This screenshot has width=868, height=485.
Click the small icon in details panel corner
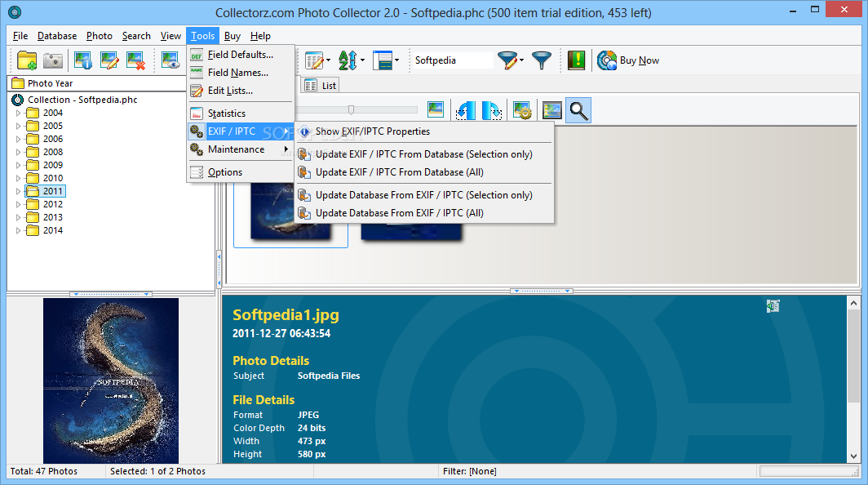[x=773, y=306]
